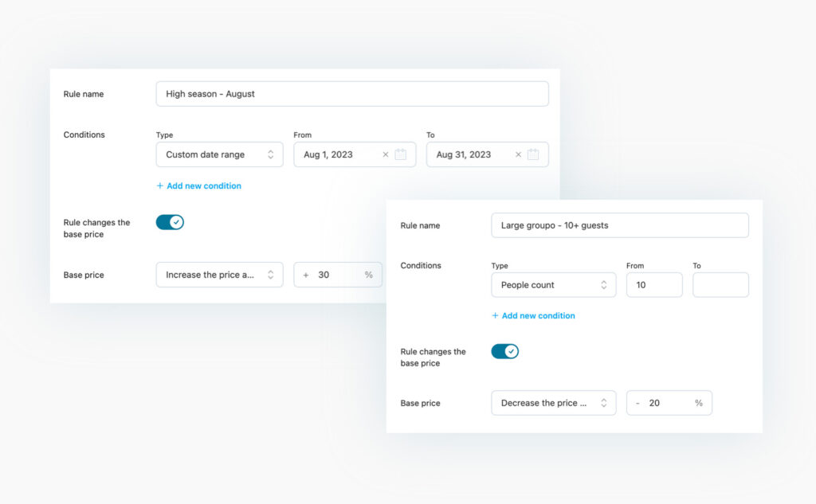Click the High season - August rule name field
The height and width of the screenshot is (504, 816).
coord(351,94)
